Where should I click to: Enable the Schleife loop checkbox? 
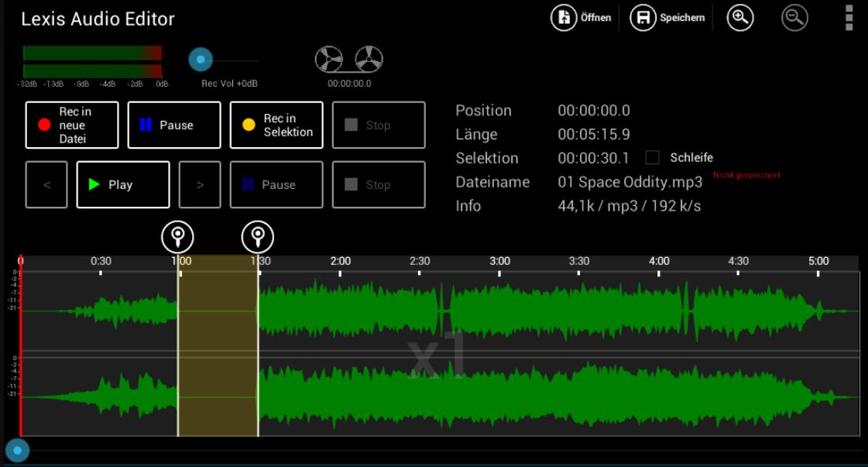[652, 158]
